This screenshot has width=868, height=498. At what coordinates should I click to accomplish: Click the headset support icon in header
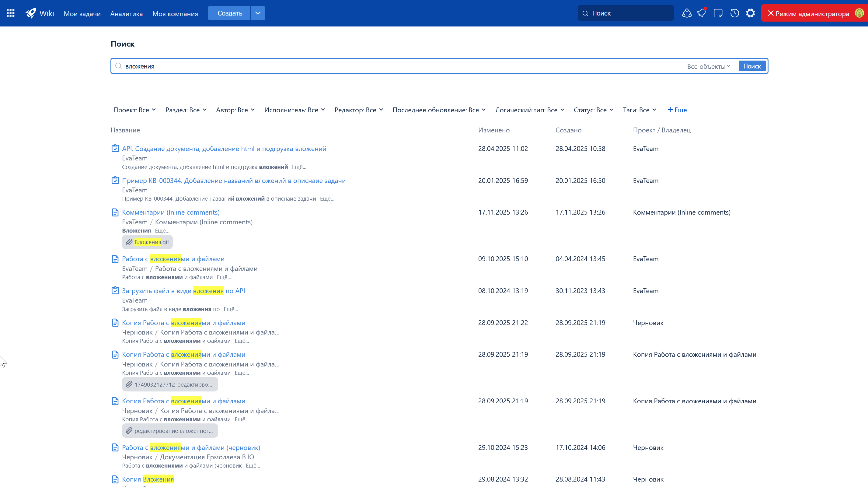(686, 13)
